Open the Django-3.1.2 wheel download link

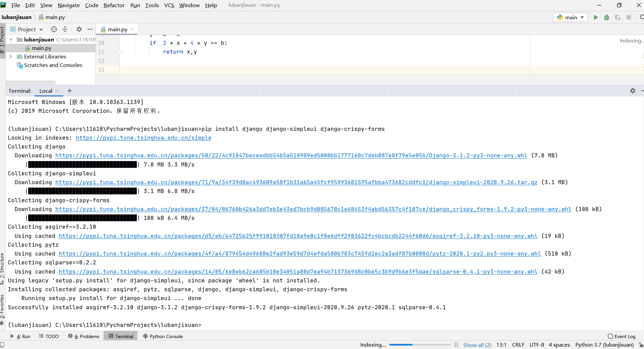[291, 155]
